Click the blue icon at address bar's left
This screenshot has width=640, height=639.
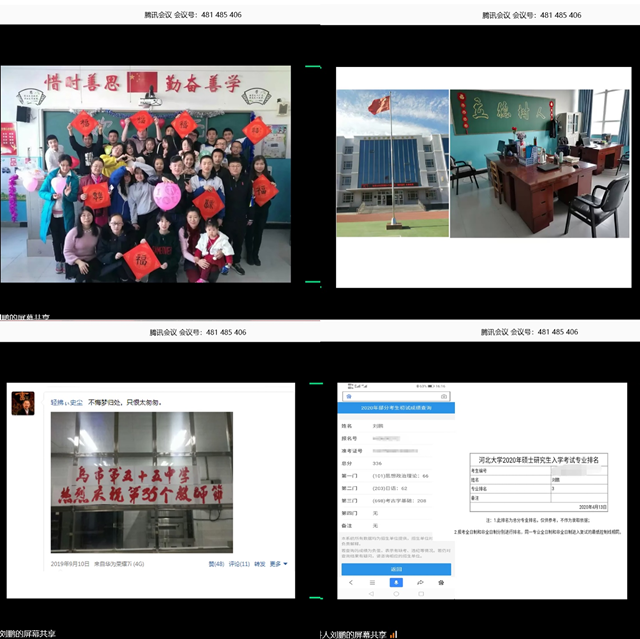click(349, 396)
